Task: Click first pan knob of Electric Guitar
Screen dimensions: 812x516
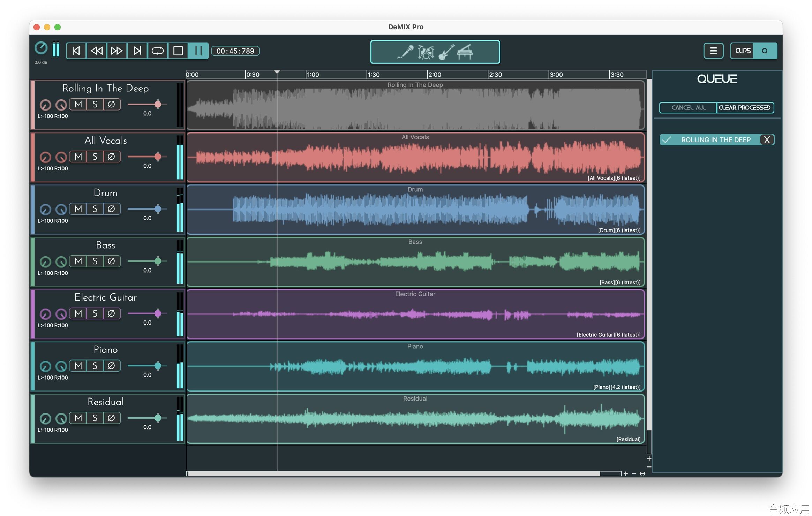Action: (x=45, y=314)
